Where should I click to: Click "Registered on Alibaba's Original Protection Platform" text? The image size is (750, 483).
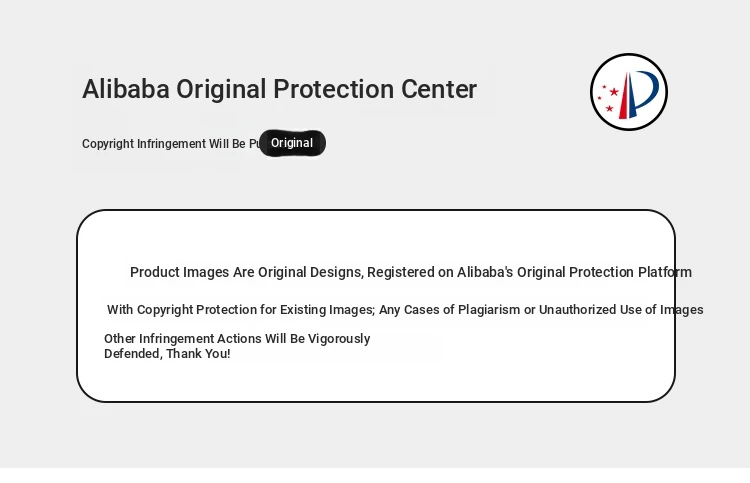pyautogui.click(x=529, y=272)
